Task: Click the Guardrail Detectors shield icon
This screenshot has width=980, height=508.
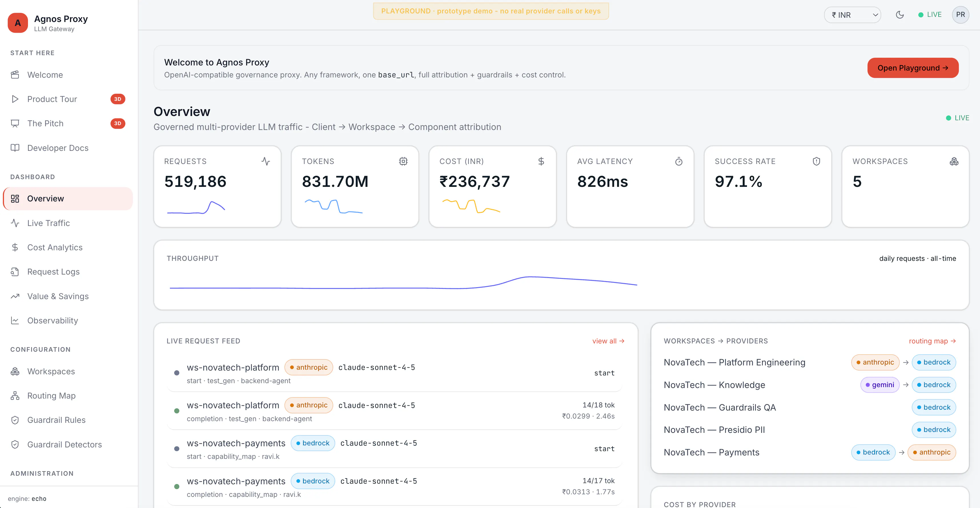Action: (x=15, y=445)
